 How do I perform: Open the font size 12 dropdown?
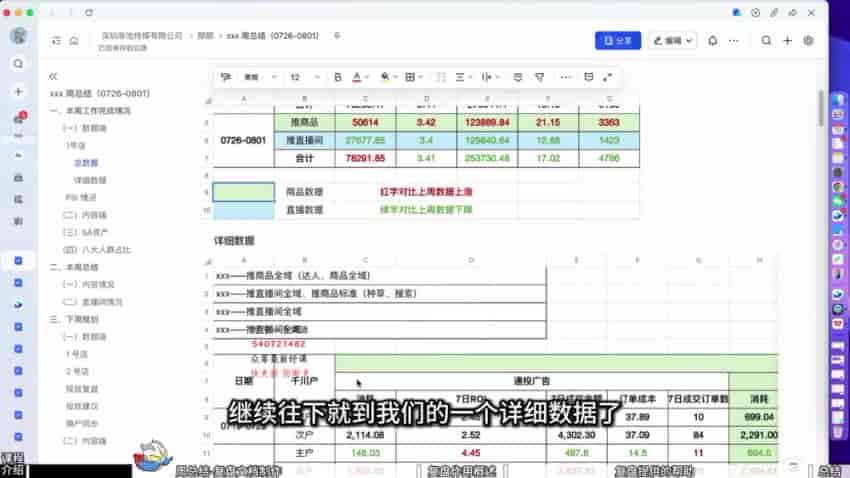(x=305, y=77)
